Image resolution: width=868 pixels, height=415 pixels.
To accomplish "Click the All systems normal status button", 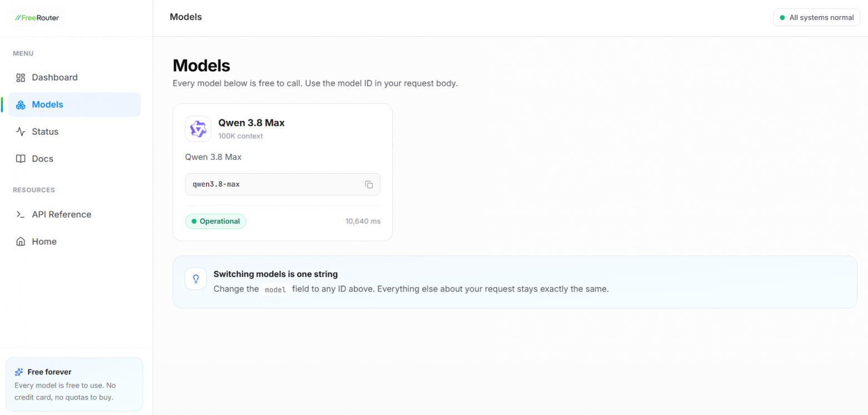I will point(816,18).
